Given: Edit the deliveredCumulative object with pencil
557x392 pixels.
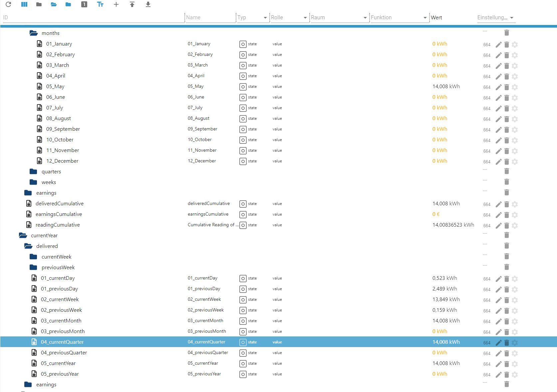Looking at the screenshot, I should click(x=498, y=204).
